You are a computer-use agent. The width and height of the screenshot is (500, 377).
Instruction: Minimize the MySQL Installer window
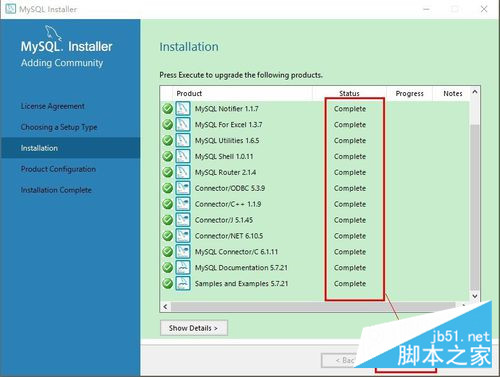(426, 9)
